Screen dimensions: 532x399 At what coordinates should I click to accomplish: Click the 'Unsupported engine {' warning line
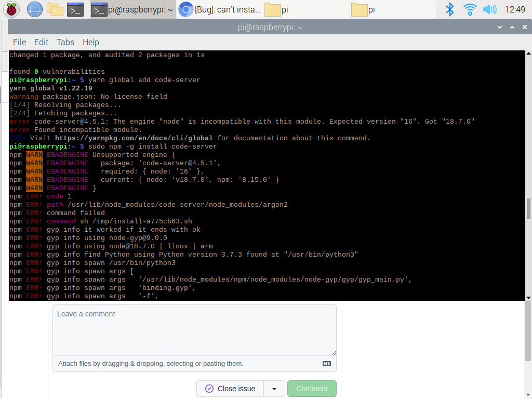[92, 155]
